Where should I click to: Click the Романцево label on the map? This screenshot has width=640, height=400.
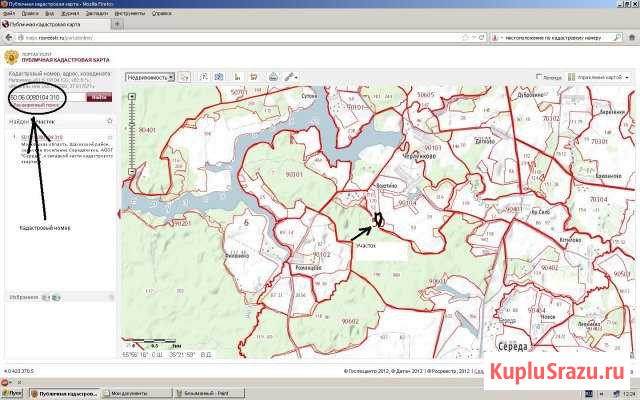click(309, 268)
